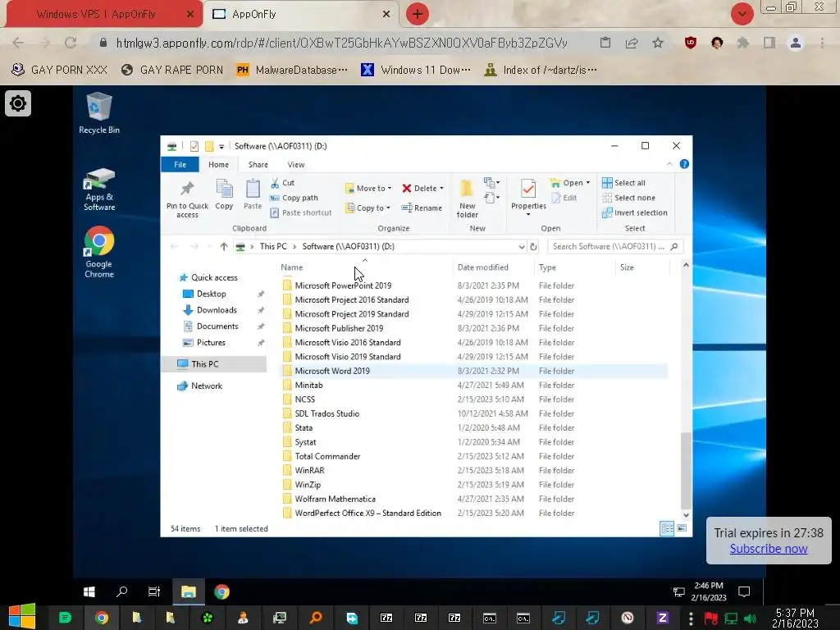The width and height of the screenshot is (840, 630).
Task: Select This PC in navigation pane
Action: (205, 363)
